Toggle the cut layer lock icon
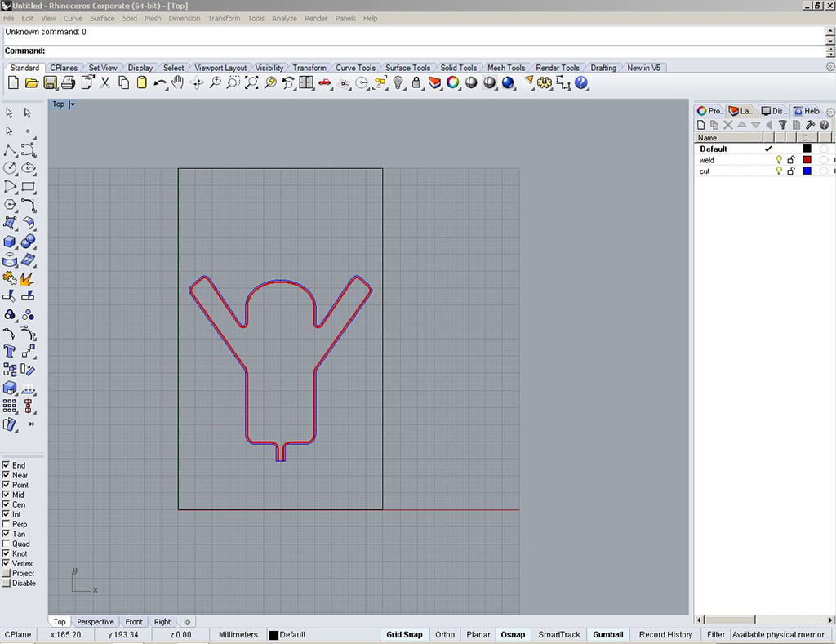The height and width of the screenshot is (644, 836). 791,171
